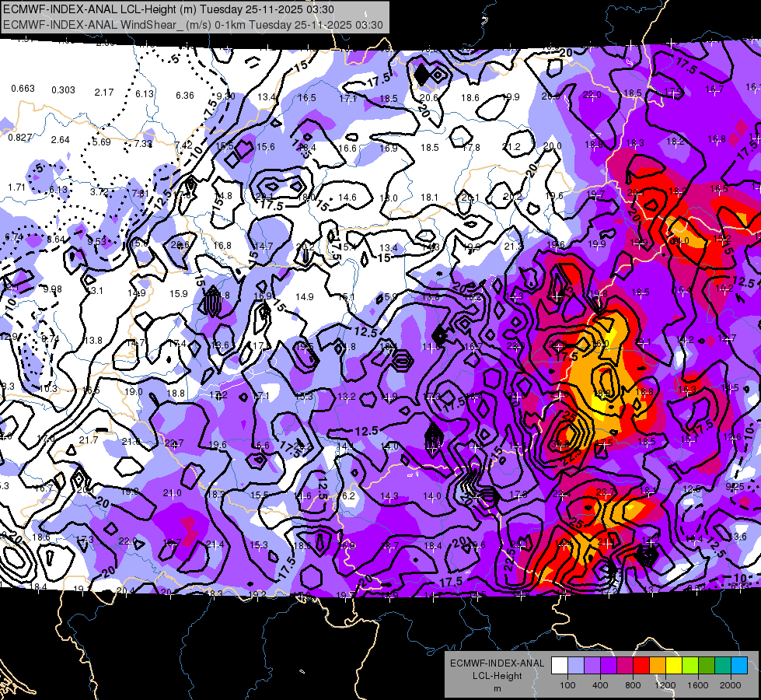Click the wind shear value "9.30"
Screen dimensions: 761x700
pyautogui.click(x=225, y=96)
